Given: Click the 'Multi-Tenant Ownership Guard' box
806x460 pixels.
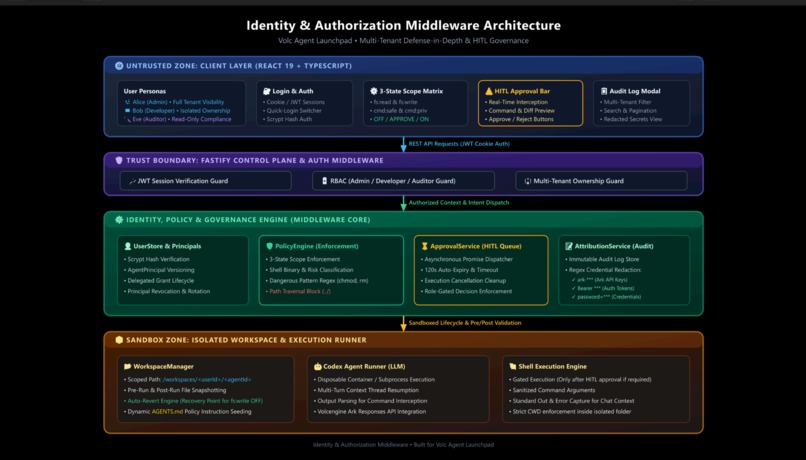Looking at the screenshot, I should [601, 181].
